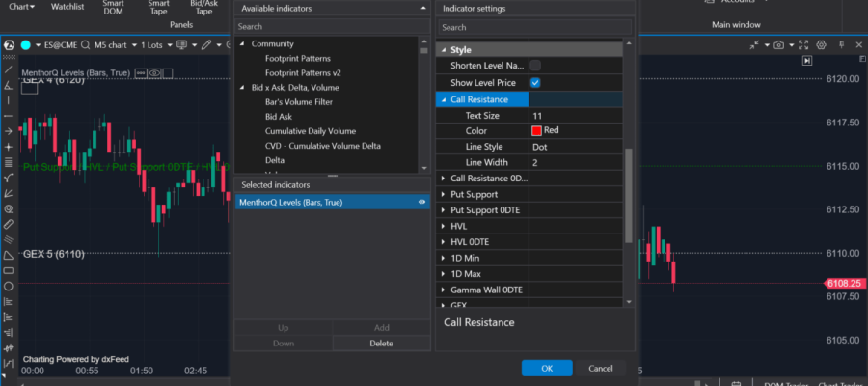Screen dimensions: 868x386
Task: Collapse the Call Resistance section
Action: tap(443, 99)
